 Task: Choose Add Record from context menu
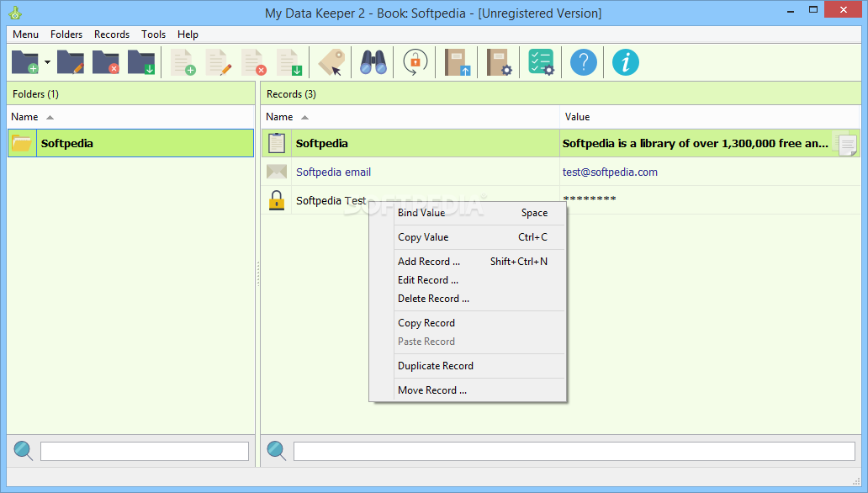[468, 262]
